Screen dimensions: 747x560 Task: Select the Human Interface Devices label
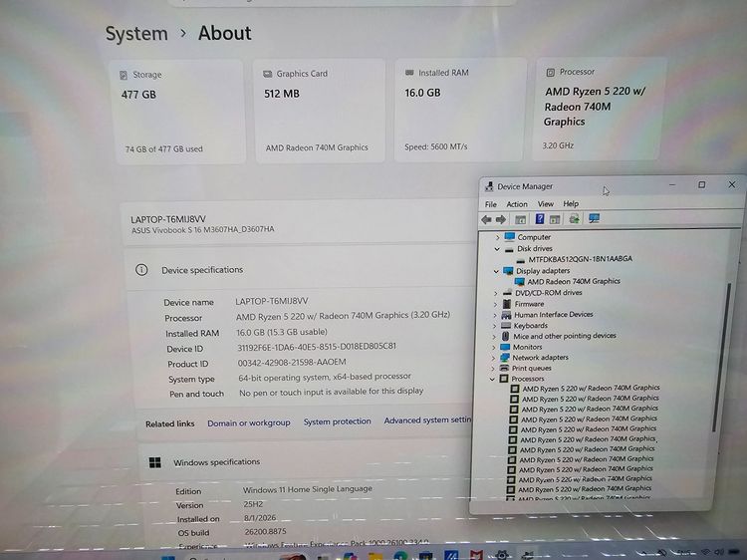coord(554,315)
